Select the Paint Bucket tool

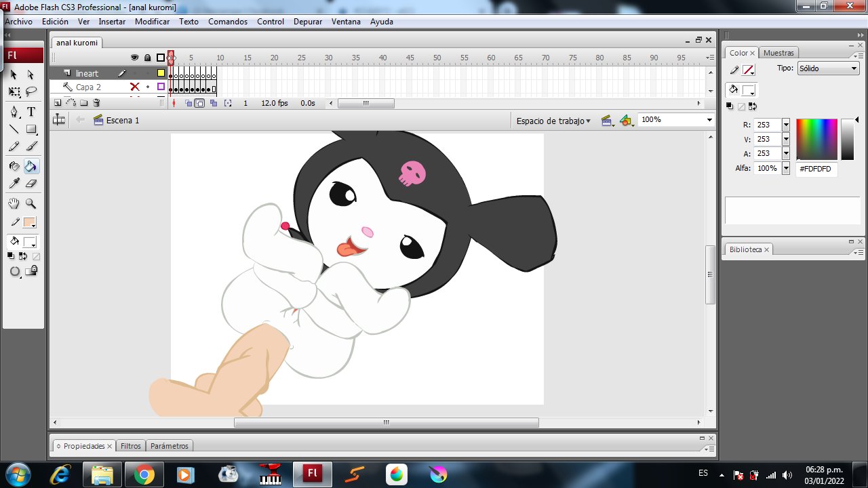coord(31,166)
